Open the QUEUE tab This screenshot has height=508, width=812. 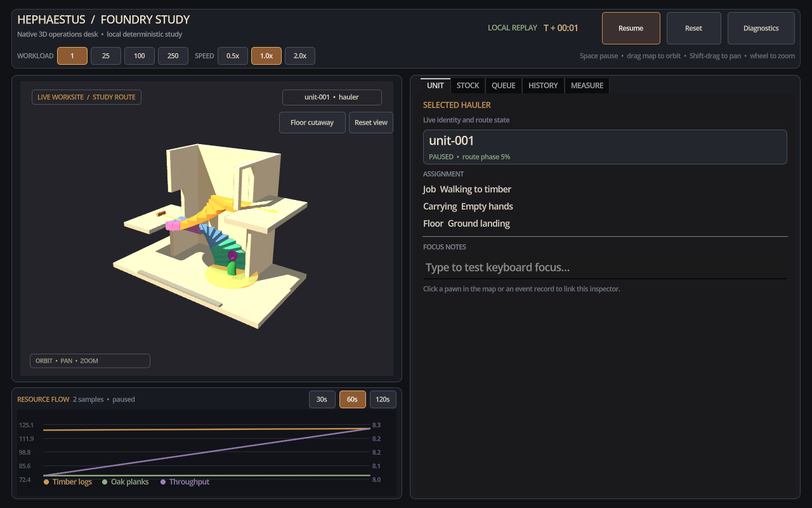click(504, 86)
